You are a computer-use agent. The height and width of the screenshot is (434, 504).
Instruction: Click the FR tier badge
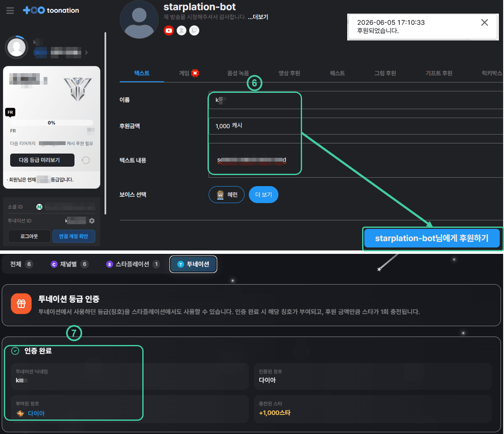click(x=10, y=112)
